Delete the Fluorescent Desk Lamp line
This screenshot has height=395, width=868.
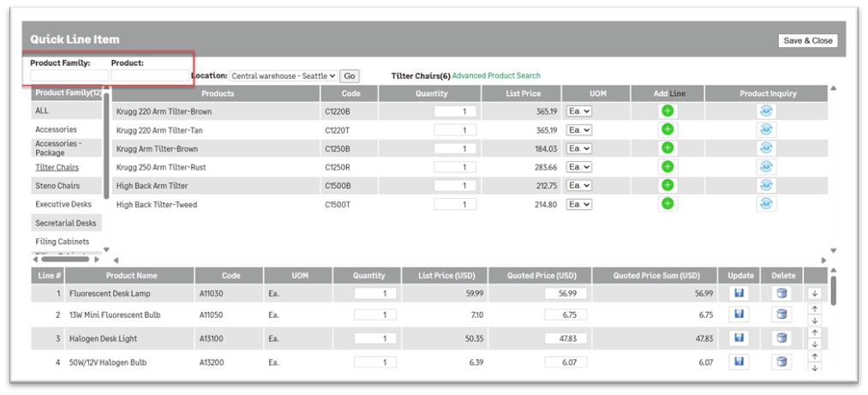781,293
